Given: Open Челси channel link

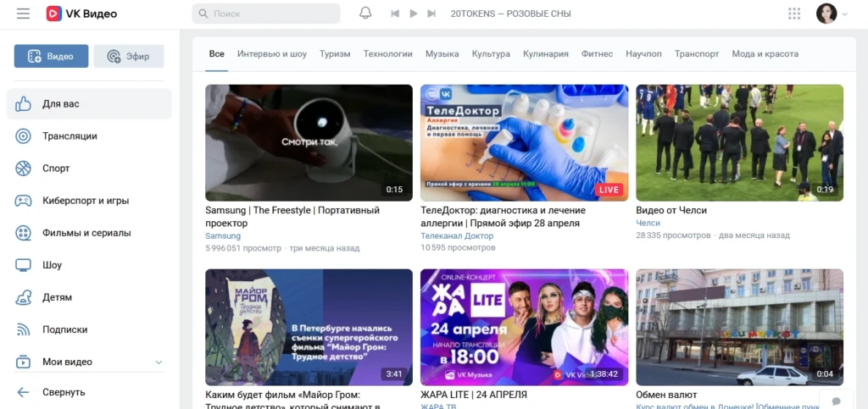Looking at the screenshot, I should (648, 223).
